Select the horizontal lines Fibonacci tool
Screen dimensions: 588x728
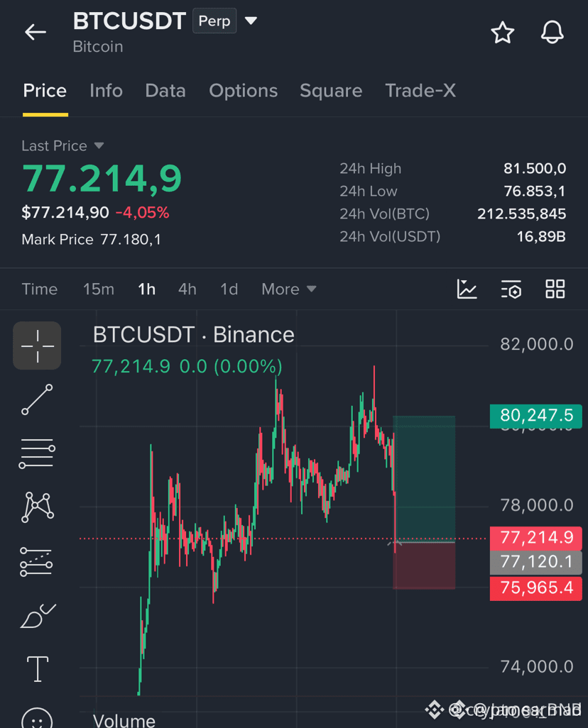click(x=37, y=453)
